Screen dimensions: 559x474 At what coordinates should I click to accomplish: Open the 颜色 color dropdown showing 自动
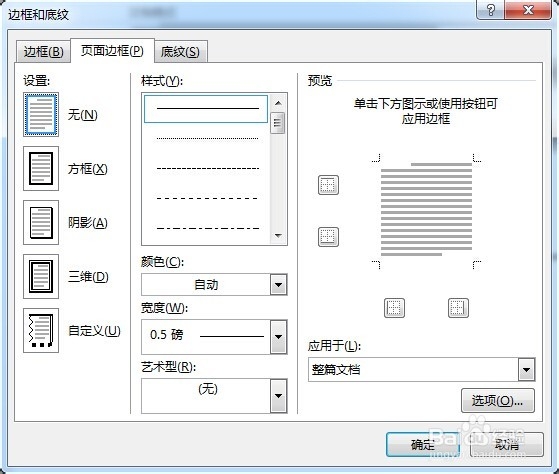tap(214, 284)
